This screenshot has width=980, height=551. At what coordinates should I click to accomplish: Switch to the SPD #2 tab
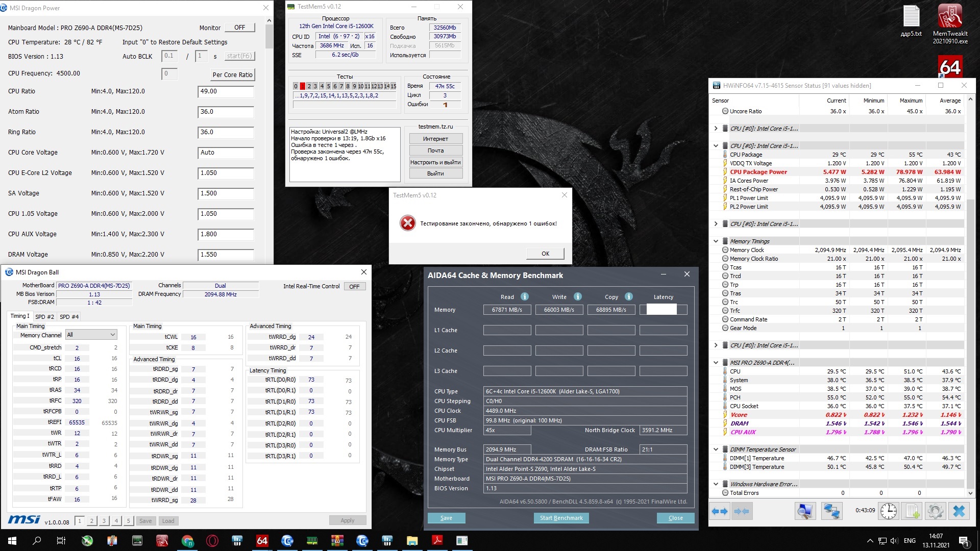pos(44,317)
